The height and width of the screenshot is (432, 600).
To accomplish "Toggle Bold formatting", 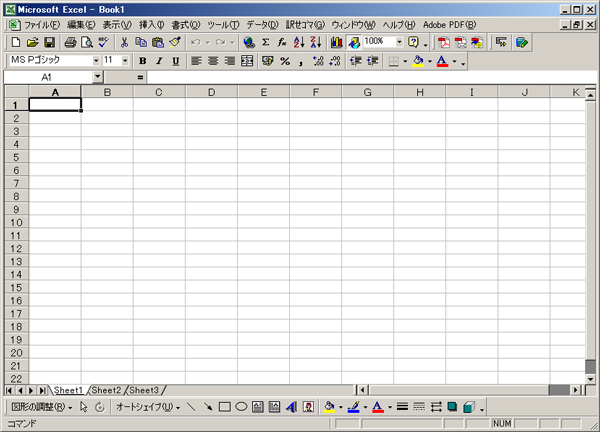I will [x=142, y=61].
